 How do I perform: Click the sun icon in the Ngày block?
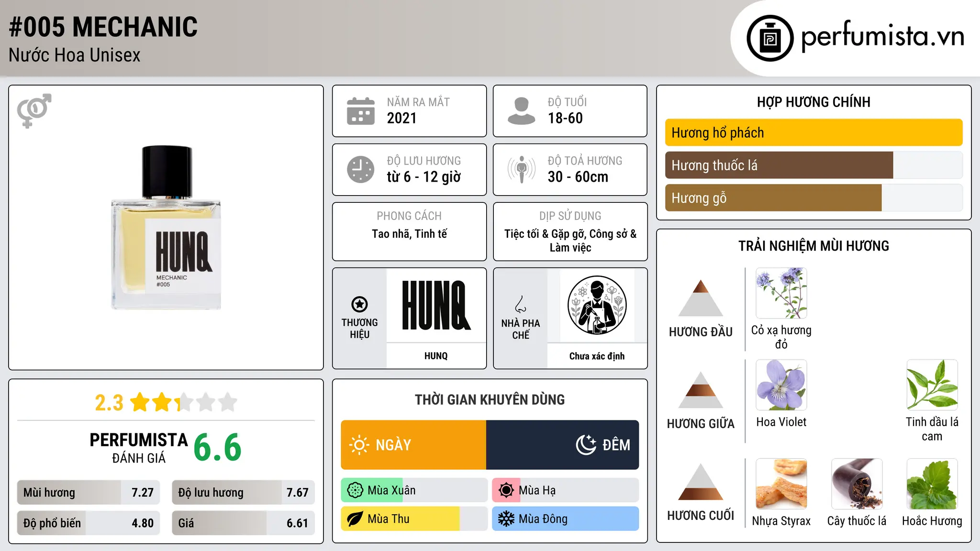(x=359, y=445)
